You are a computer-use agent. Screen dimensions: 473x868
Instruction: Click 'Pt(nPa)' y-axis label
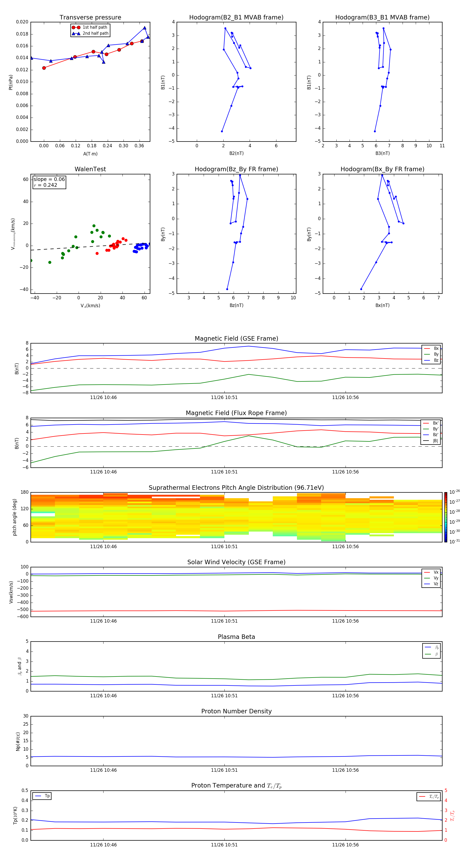[x=11, y=82]
